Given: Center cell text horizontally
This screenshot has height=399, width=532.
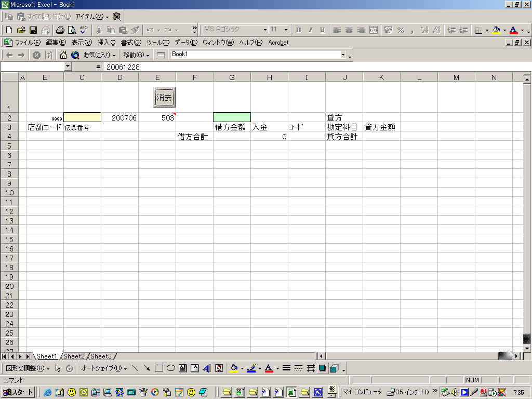Looking at the screenshot, I should tap(349, 30).
